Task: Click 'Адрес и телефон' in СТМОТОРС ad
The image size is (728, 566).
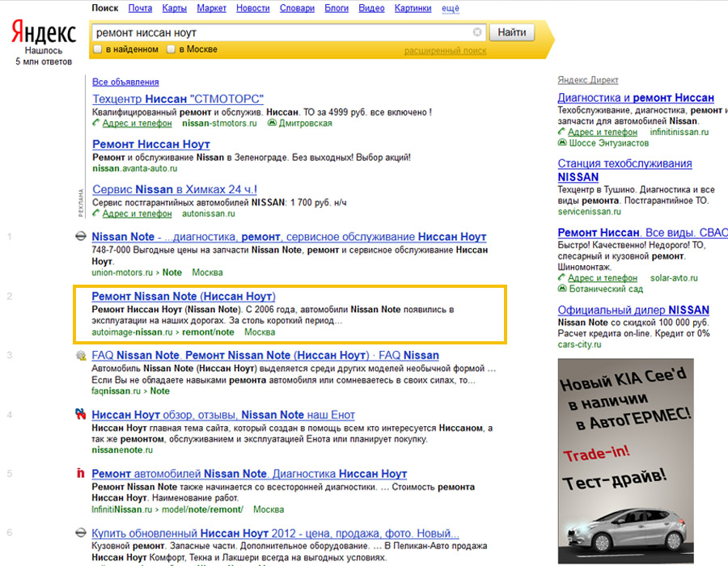Action: (x=137, y=123)
